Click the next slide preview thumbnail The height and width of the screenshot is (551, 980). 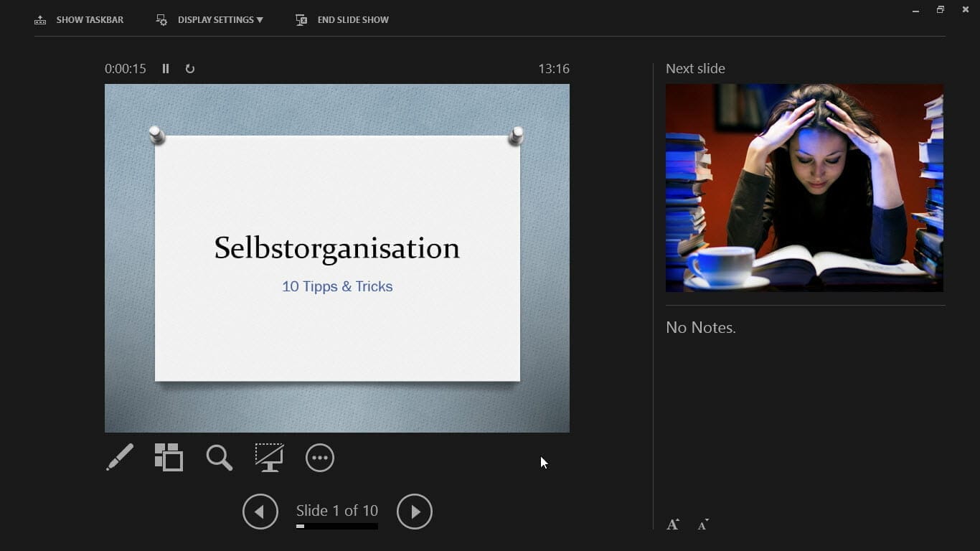pos(804,188)
